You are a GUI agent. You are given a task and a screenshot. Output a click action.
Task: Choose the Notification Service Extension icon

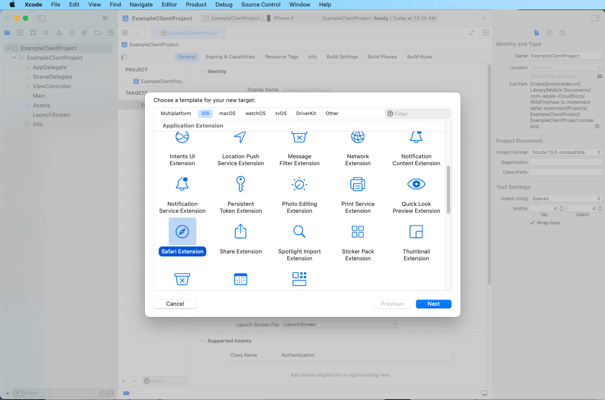coord(182,184)
